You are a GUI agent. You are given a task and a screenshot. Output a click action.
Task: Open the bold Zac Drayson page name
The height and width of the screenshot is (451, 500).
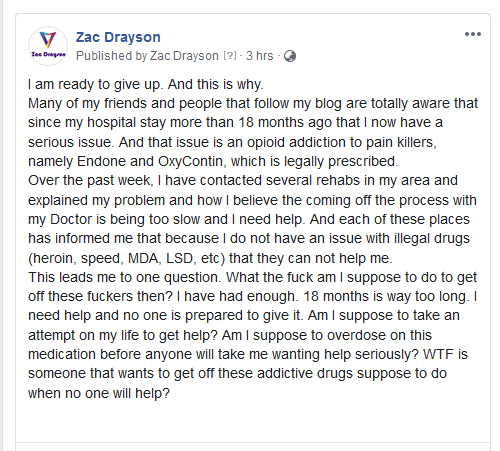[118, 37]
